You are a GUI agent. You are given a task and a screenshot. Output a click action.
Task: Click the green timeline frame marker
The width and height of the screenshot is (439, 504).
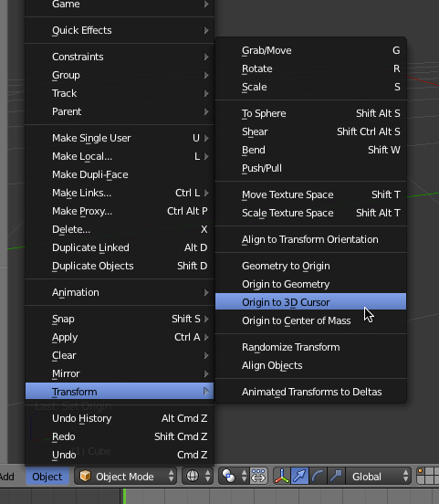point(125,497)
